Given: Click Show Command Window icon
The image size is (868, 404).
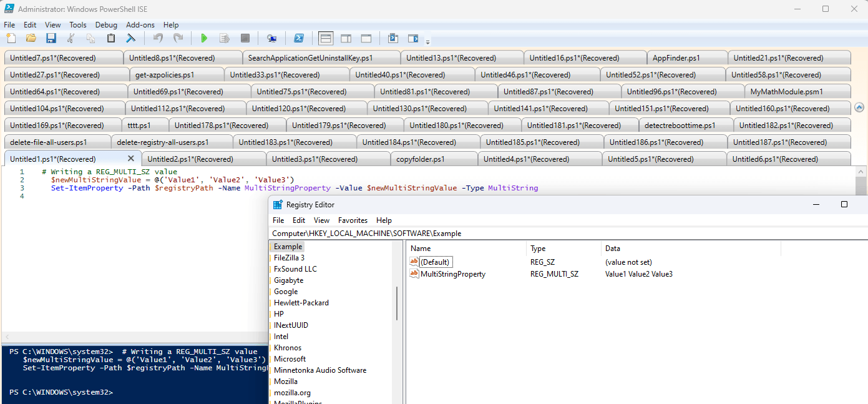Looking at the screenshot, I should (x=393, y=38).
